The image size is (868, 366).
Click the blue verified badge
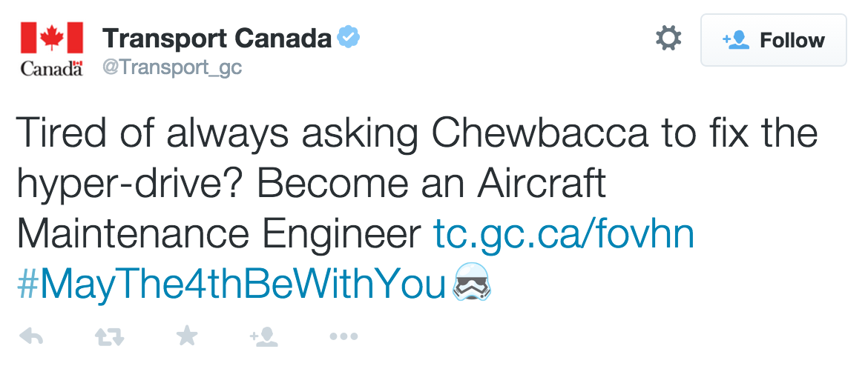click(x=349, y=36)
